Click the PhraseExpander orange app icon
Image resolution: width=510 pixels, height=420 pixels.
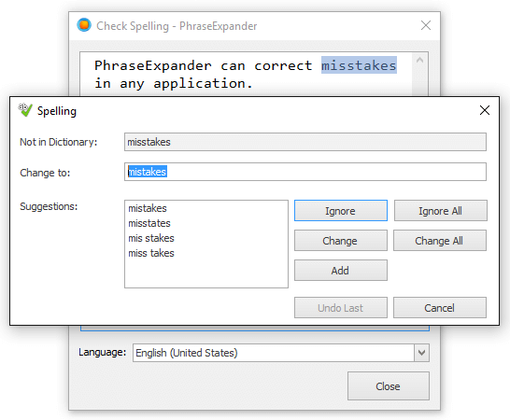pos(84,25)
